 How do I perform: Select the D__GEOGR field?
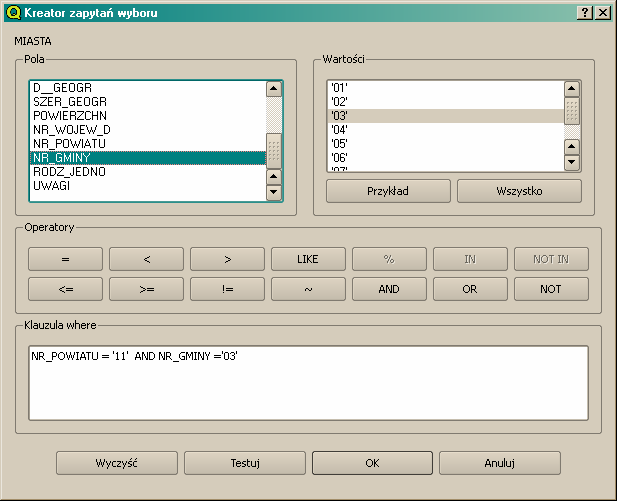click(148, 88)
